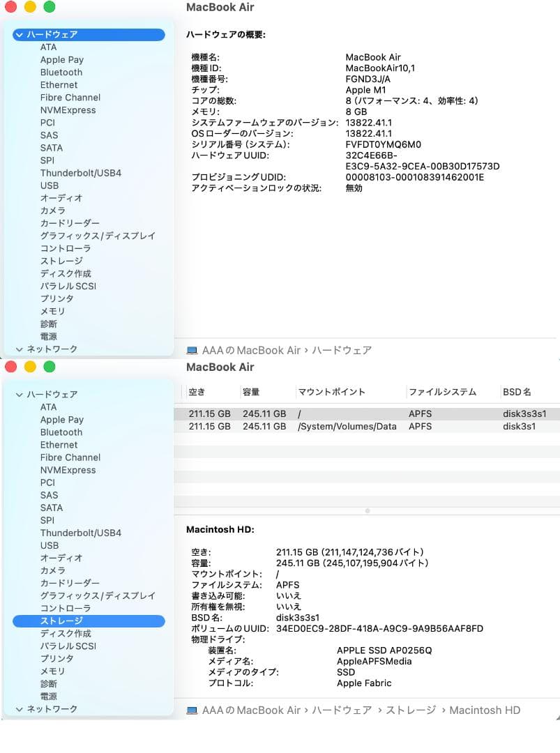Click Macintosh HD in the breadcrumb path
The height and width of the screenshot is (753, 560).
[x=485, y=710]
